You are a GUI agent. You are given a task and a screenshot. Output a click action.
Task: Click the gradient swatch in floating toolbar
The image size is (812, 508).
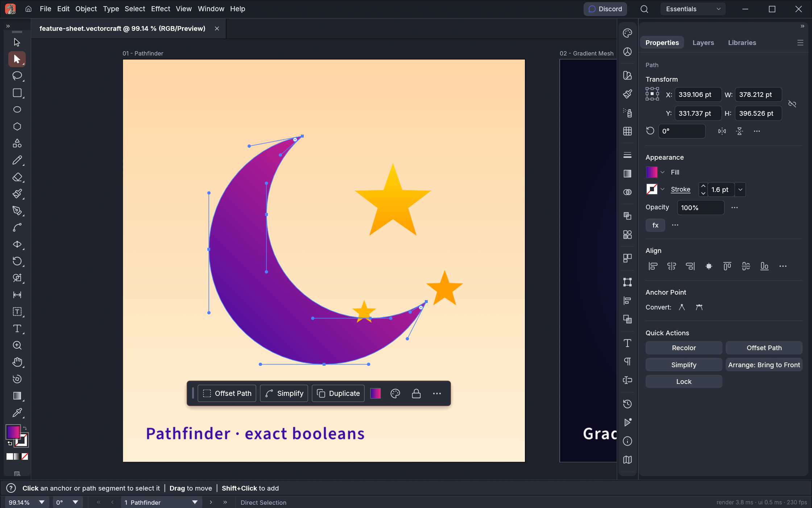pos(376,394)
